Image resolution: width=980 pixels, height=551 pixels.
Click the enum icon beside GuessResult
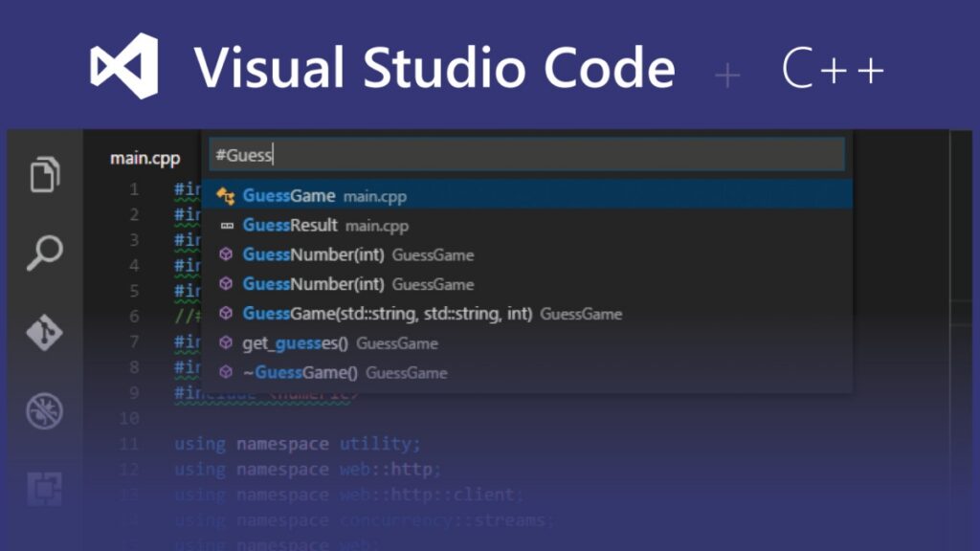tap(226, 226)
